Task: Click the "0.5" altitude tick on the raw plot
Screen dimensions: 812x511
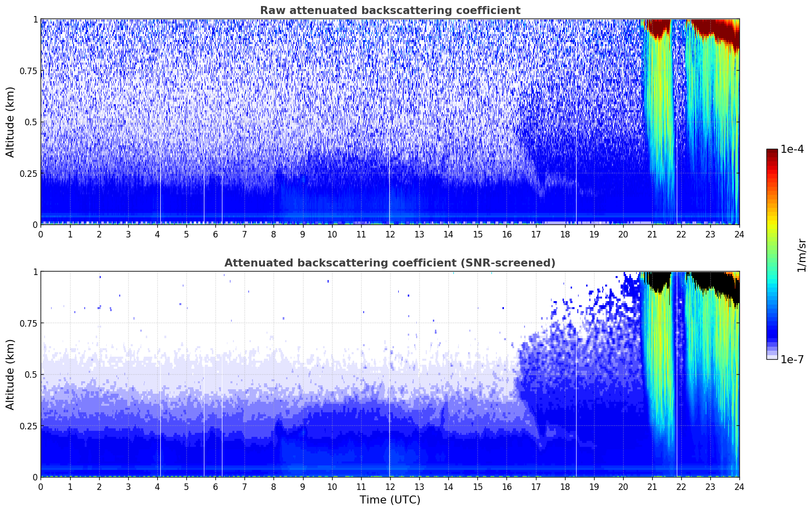Action: click(x=32, y=122)
